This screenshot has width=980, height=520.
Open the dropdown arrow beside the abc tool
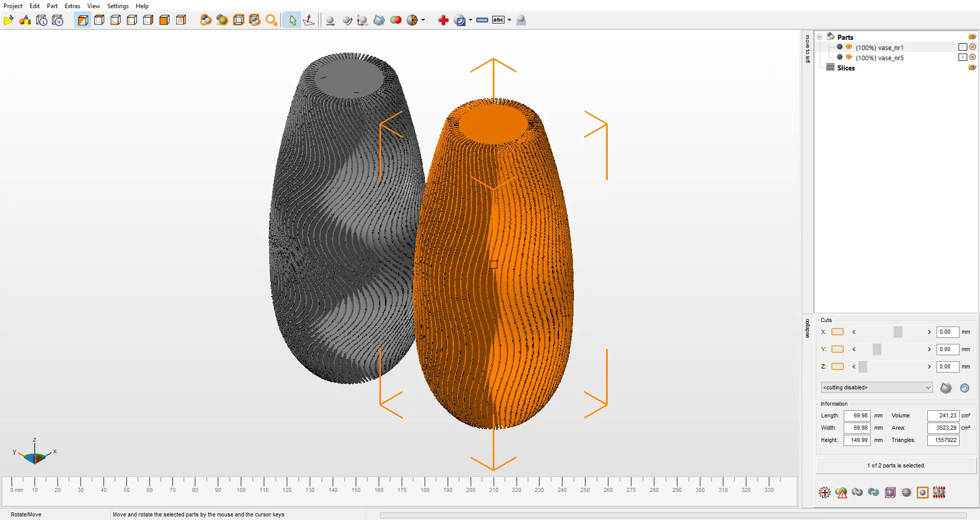[x=509, y=20]
